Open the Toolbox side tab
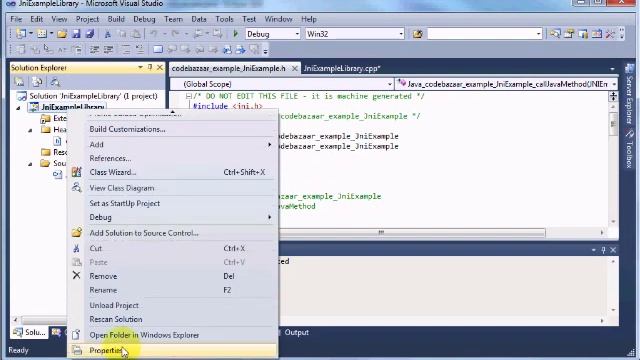Image resolution: width=640 pixels, height=360 pixels. click(x=629, y=150)
